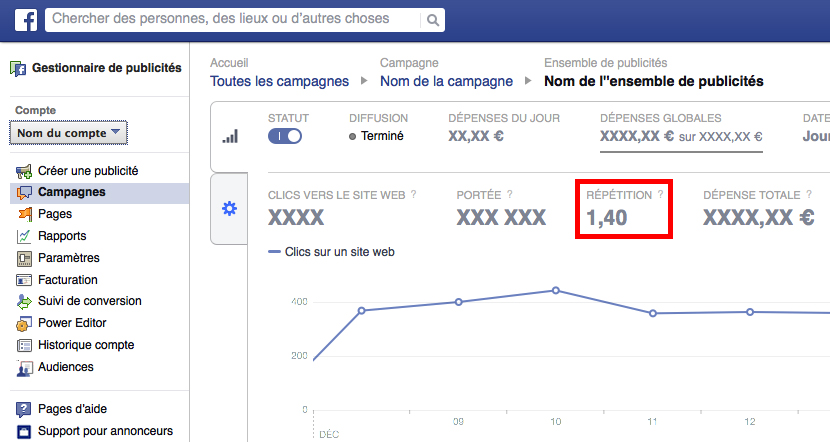This screenshot has height=442, width=830.
Task: Click the Créer une publicité icon
Action: 24,171
